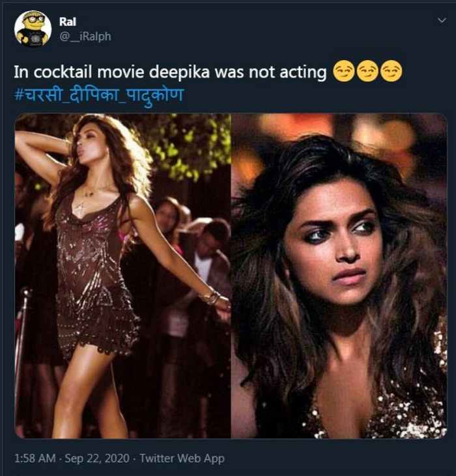Click the Ral profile avatar picture
The image size is (456, 476).
click(x=32, y=28)
